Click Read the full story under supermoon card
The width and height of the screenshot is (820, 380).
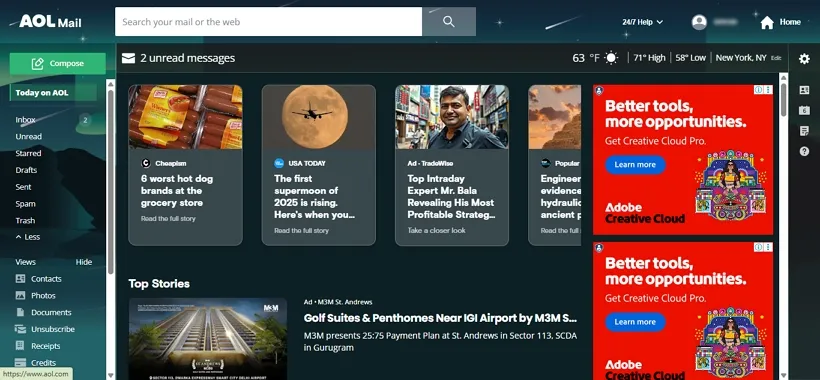click(x=301, y=231)
